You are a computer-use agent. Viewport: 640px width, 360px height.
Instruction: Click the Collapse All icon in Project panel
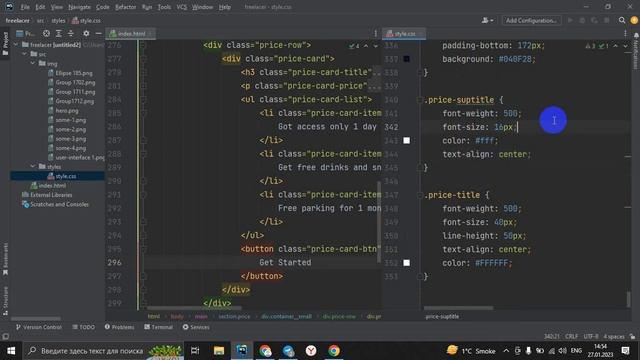[71, 33]
